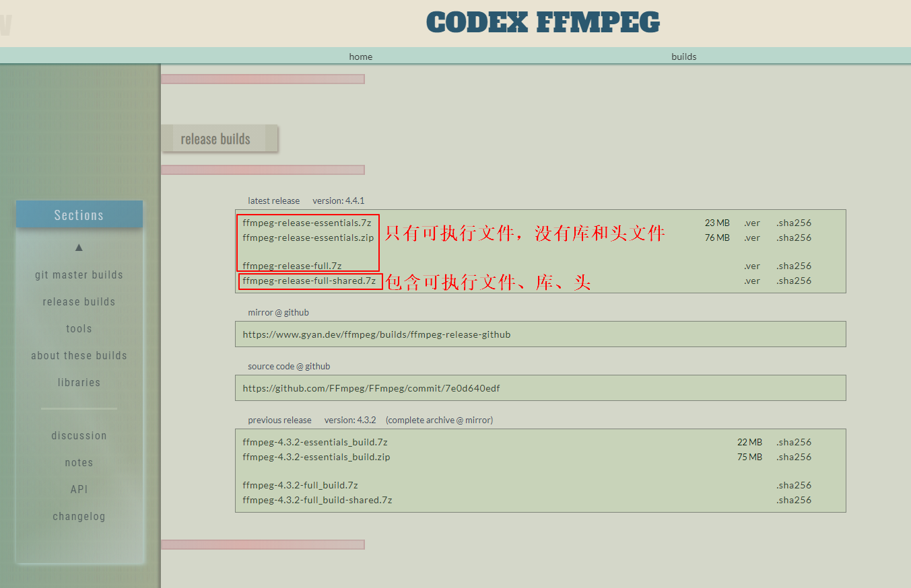Download ffmpeg-4.3.2-essentials_build.zip
Screen dimensions: 911x588
(316, 457)
